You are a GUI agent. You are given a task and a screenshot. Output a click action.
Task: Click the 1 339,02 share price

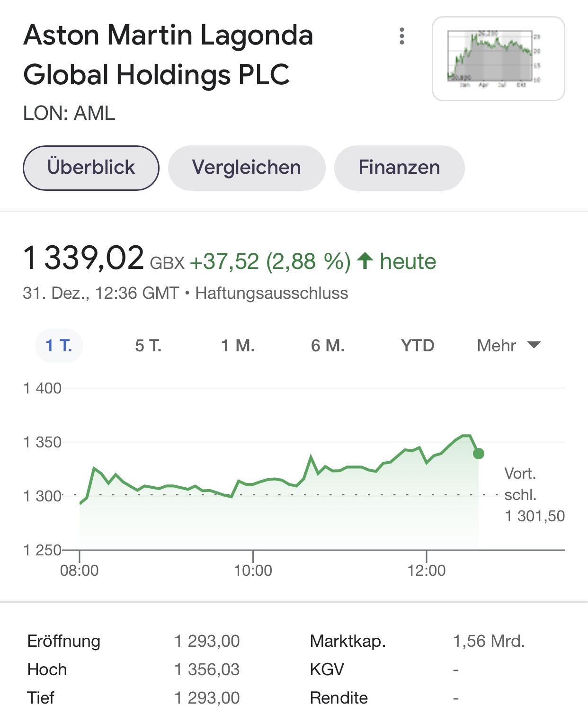pos(83,259)
